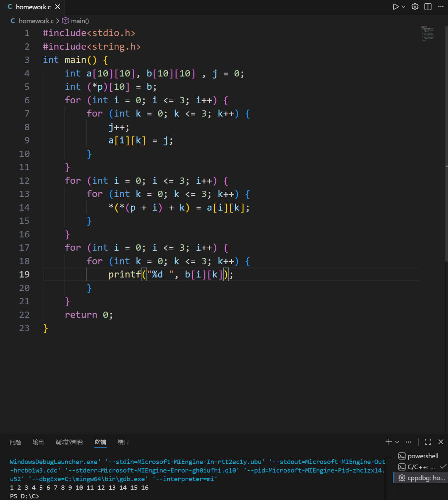Screen dimensions: 448x500
Task: Select the C/C++ terminal entry
Action: (420, 467)
